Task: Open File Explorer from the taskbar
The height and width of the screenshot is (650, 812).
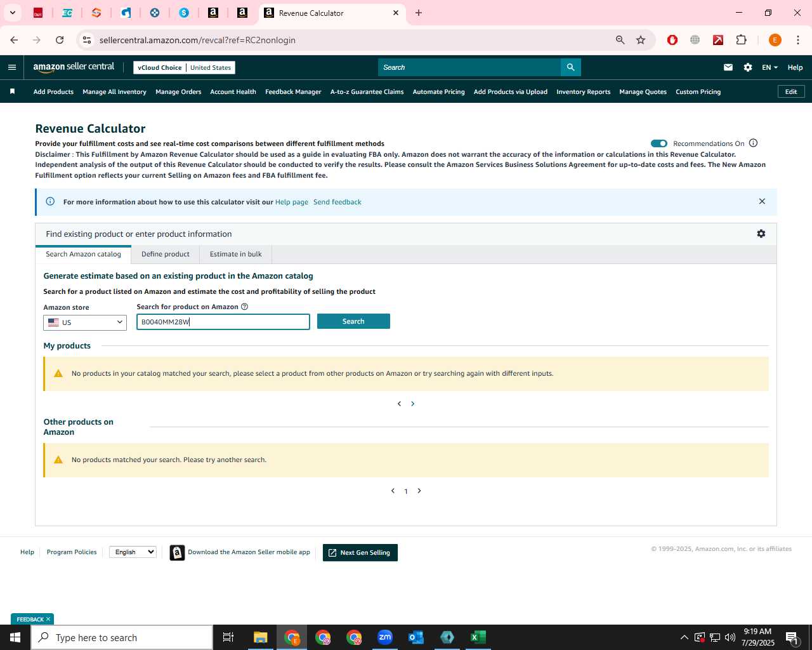Action: pos(261,637)
